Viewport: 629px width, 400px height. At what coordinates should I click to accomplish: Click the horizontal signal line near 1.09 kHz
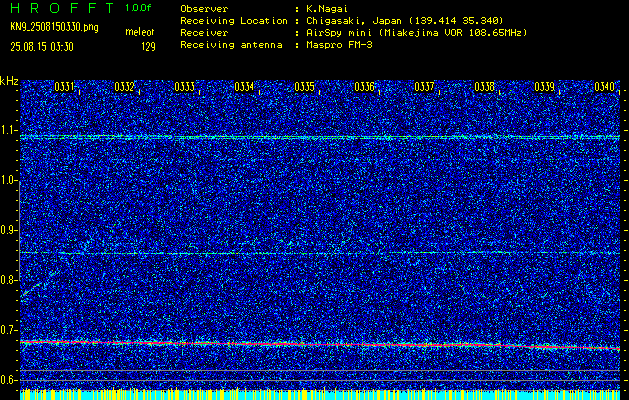(320, 137)
